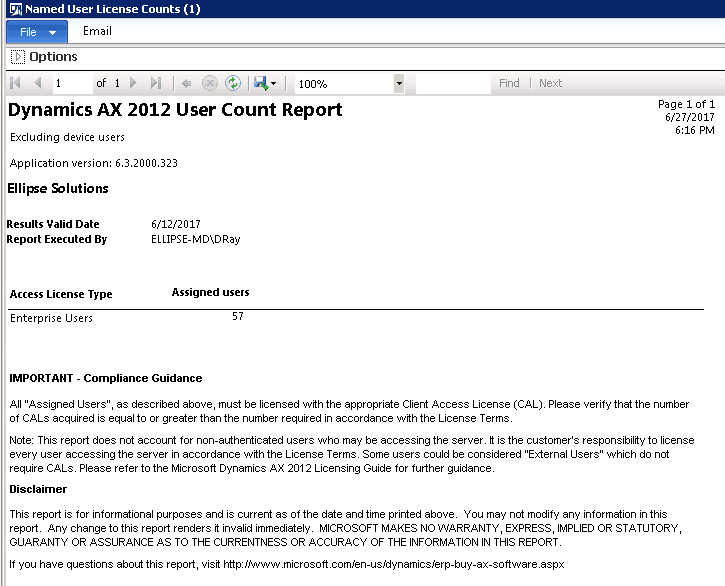Click the Enterprise Users row label

tap(51, 318)
